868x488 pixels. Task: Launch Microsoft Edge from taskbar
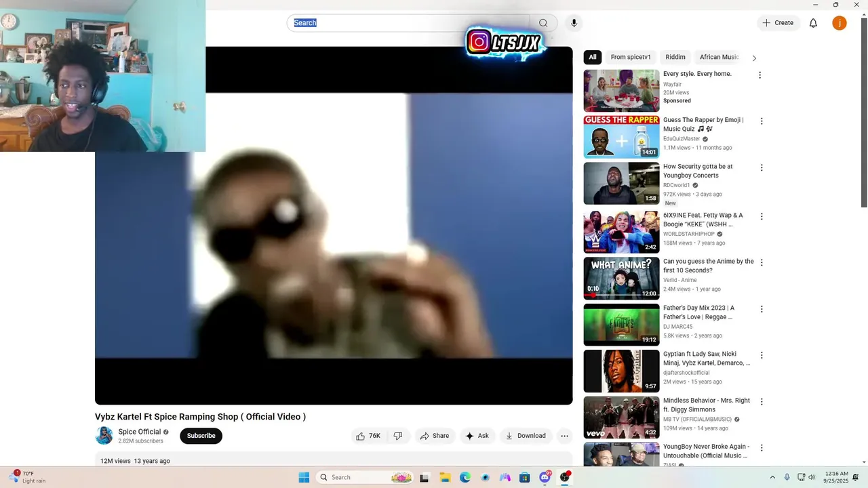click(x=465, y=477)
